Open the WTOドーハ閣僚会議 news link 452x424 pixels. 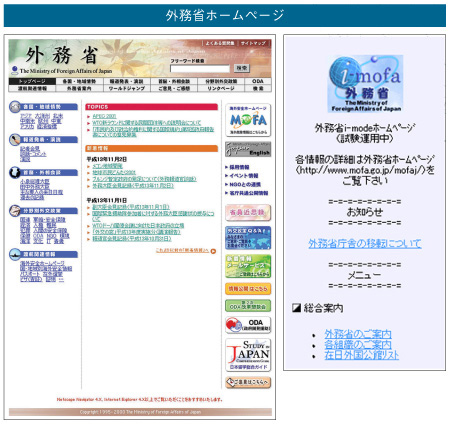pyautogui.click(x=138, y=226)
